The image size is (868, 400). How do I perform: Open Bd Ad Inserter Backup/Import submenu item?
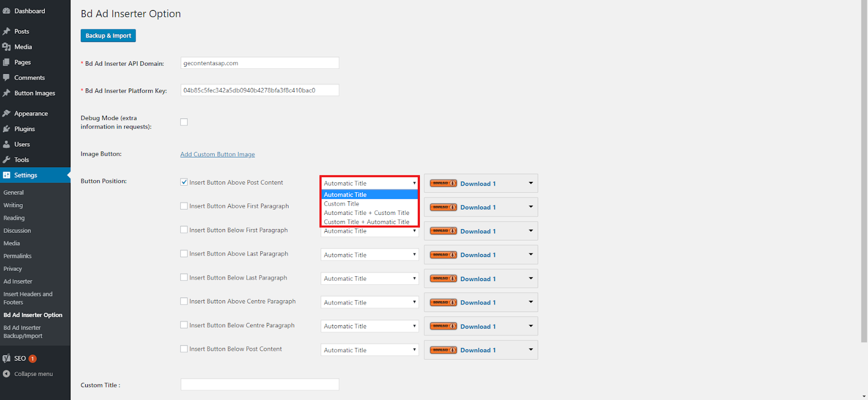click(x=23, y=332)
